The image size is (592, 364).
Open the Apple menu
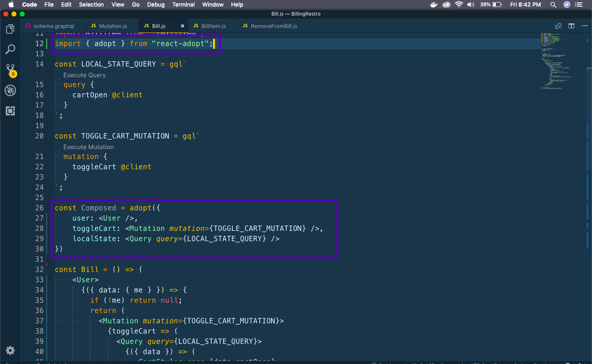click(x=11, y=5)
